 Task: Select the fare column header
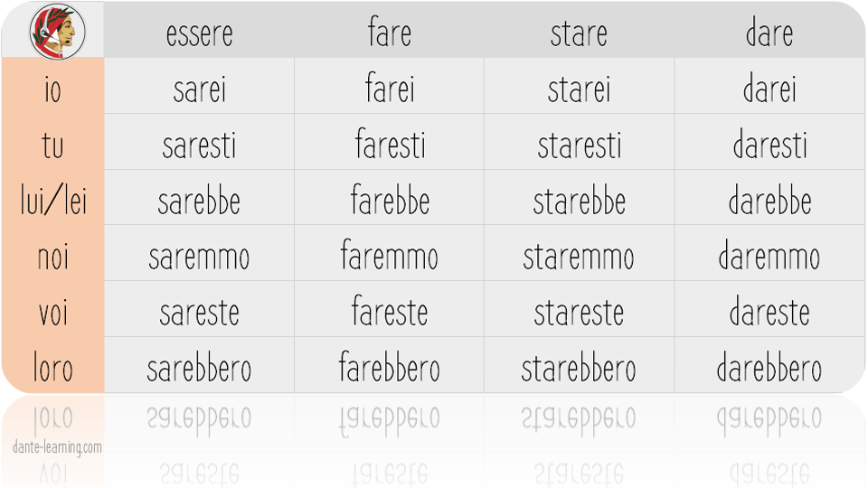(x=390, y=33)
